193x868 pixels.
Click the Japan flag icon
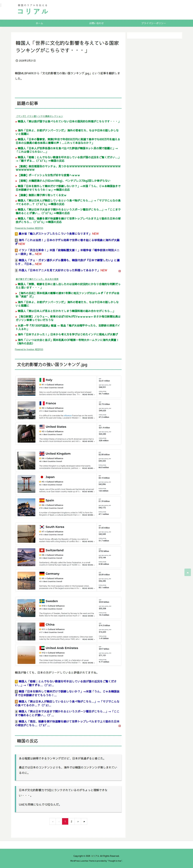tap(42, 477)
